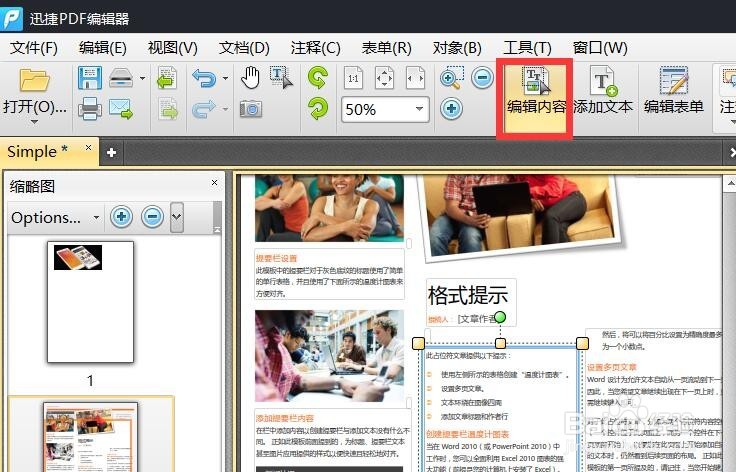Open the 文件(F) menu
This screenshot has height=472, width=736.
click(x=33, y=47)
